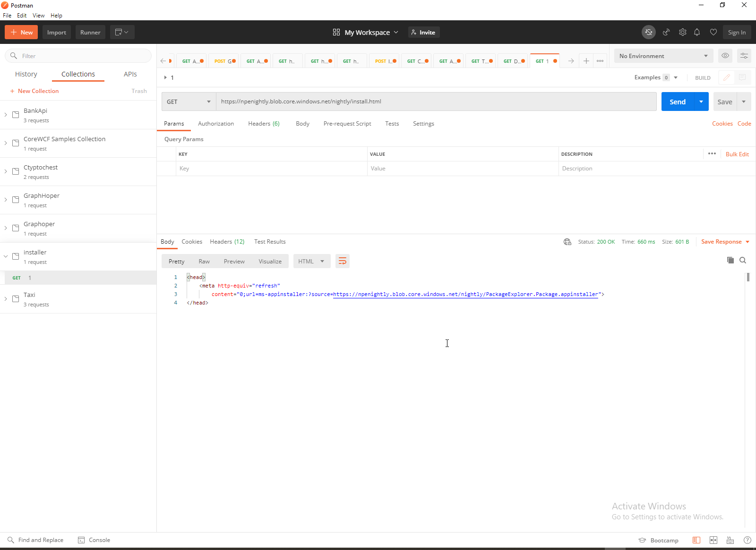Collapse the installer collection

6,256
